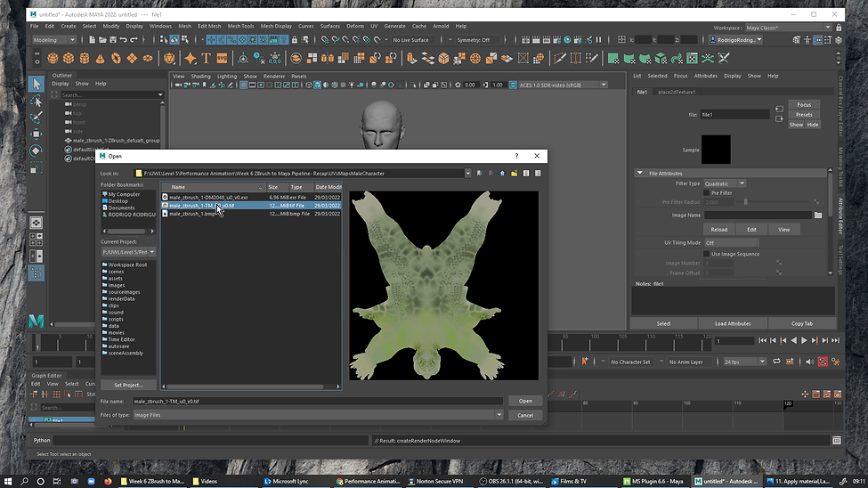Click the texture preview thumbnail
This screenshot has width=868, height=488.
[x=443, y=286]
